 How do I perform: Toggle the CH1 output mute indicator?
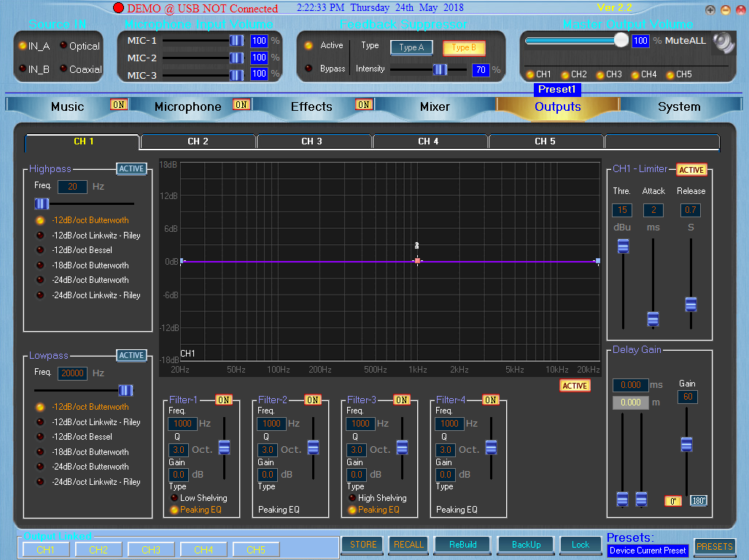529,74
